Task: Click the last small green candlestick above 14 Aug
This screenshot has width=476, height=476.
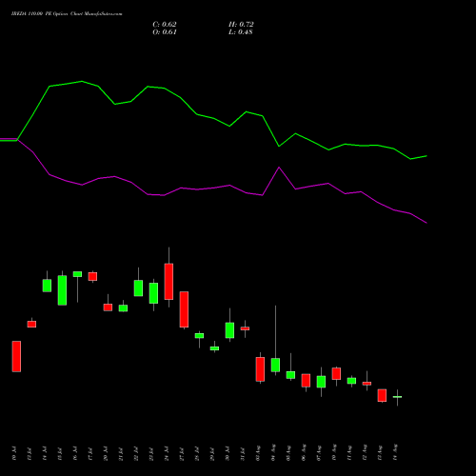Action: (x=397, y=397)
